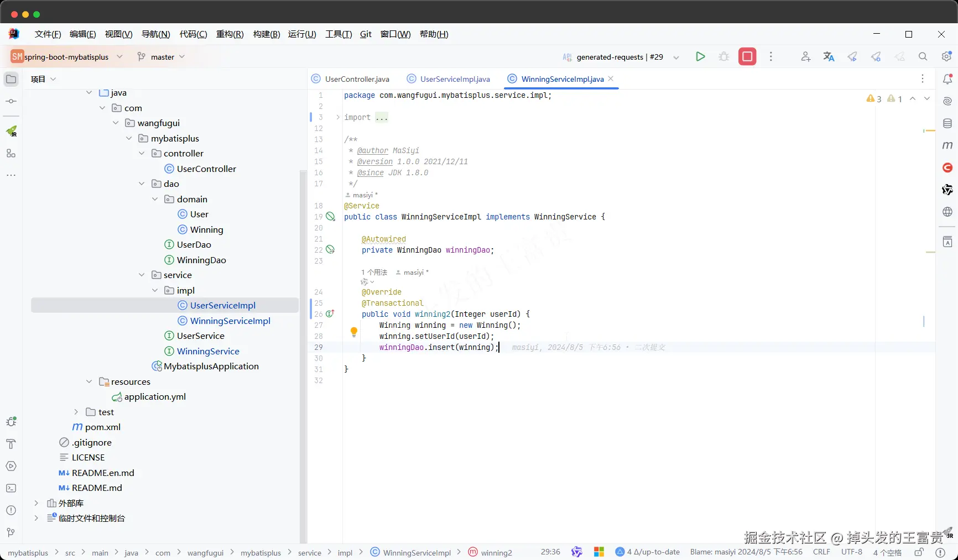Open the Code With Me add-user icon

[x=805, y=56]
